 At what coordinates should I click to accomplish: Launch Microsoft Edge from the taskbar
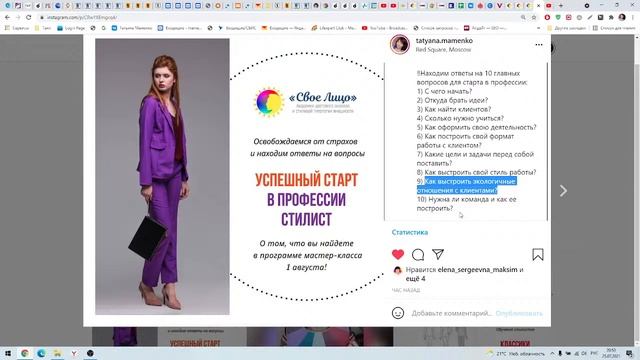coord(41,353)
